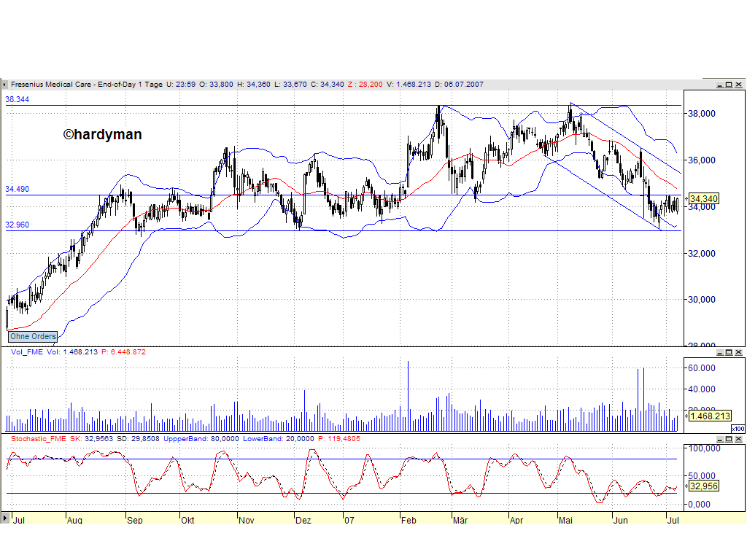Maximize the Stochastic_FME indicator panel

tap(729, 439)
